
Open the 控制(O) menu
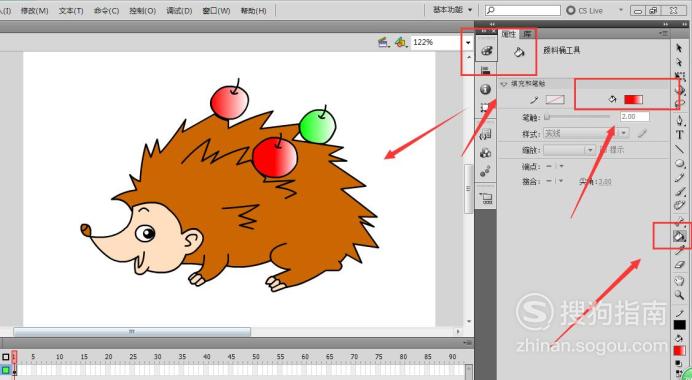point(143,11)
